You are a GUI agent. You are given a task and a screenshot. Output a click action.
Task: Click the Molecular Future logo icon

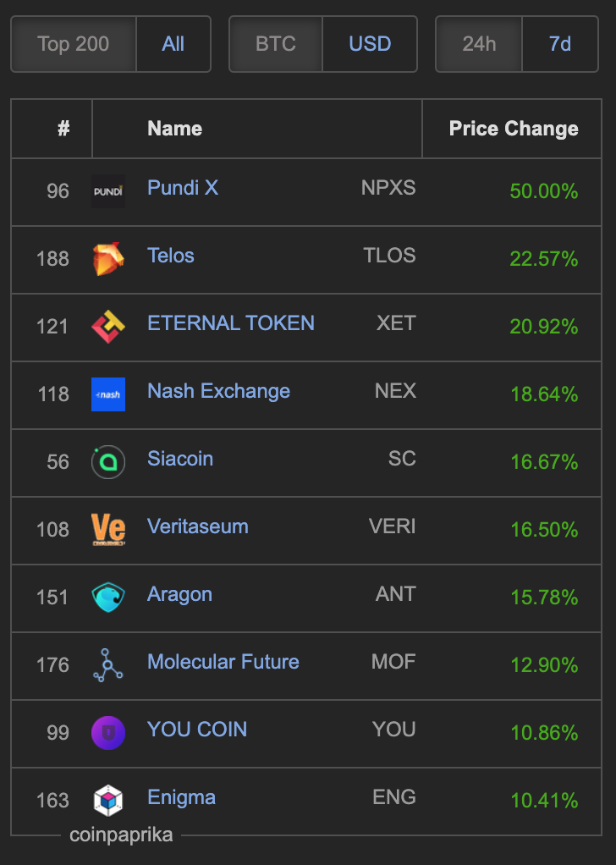click(x=108, y=664)
